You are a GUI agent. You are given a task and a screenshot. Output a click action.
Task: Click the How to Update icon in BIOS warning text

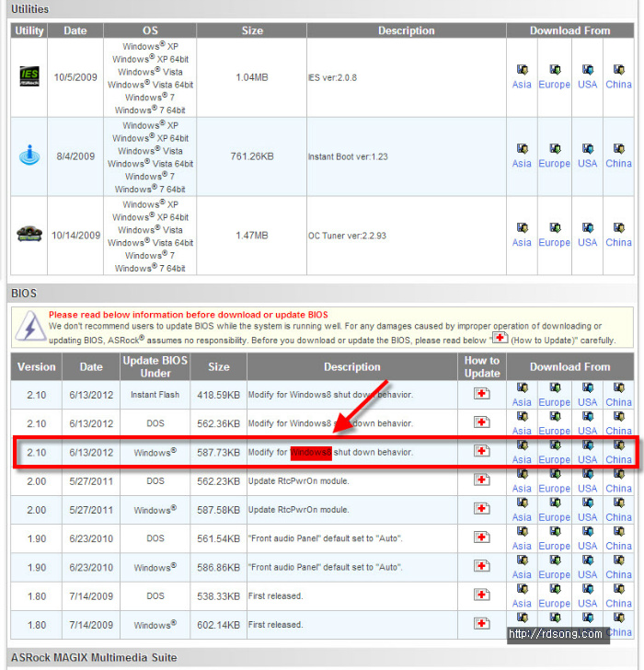coord(500,338)
